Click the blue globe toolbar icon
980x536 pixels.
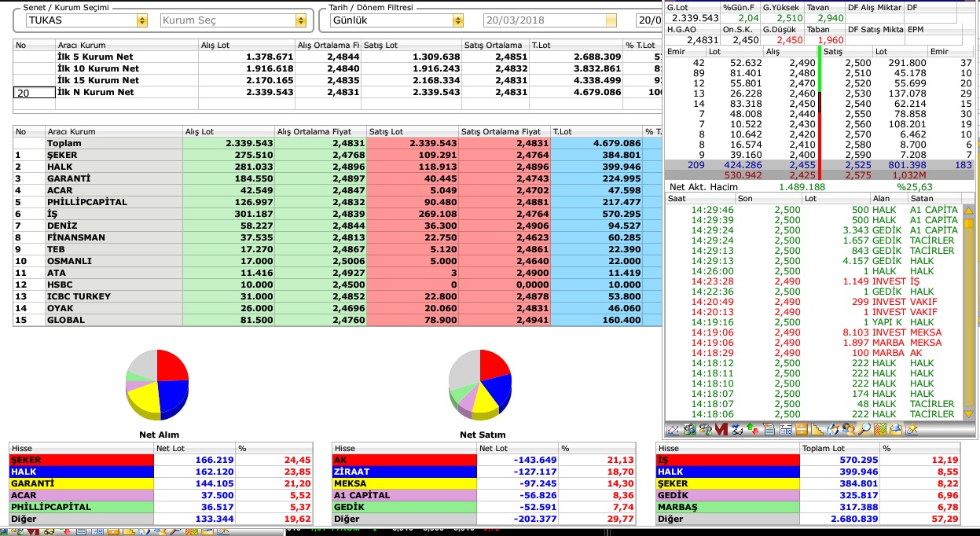point(833,429)
